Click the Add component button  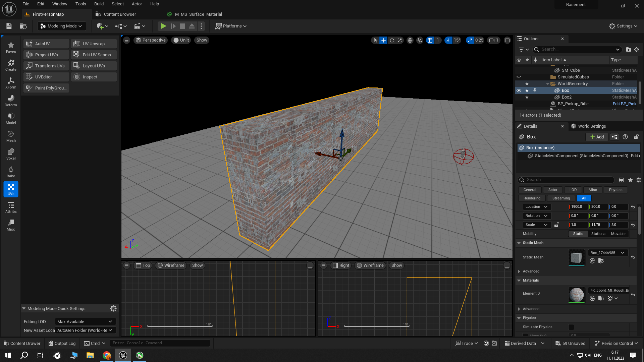pos(597,137)
